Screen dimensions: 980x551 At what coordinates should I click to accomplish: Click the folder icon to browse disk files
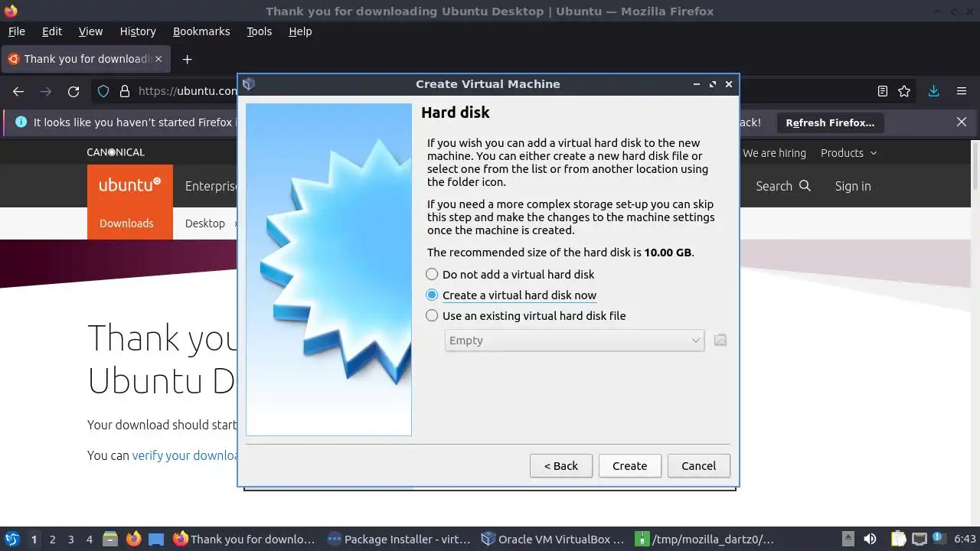point(720,341)
